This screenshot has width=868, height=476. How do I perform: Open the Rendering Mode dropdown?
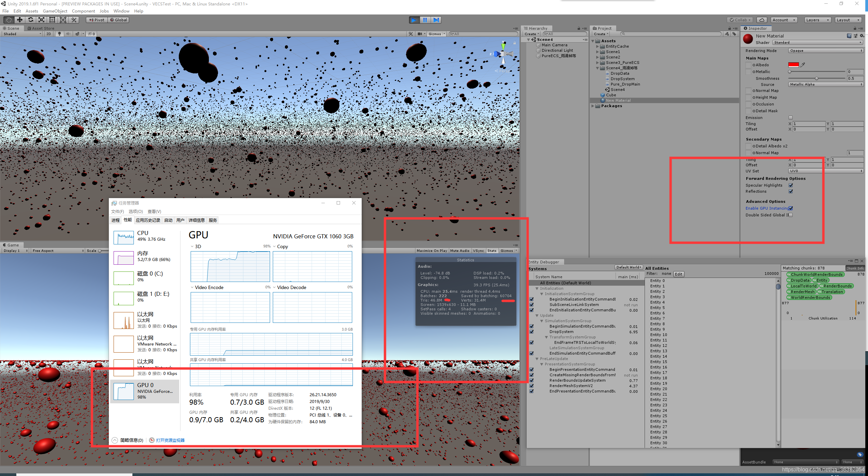[x=826, y=51]
